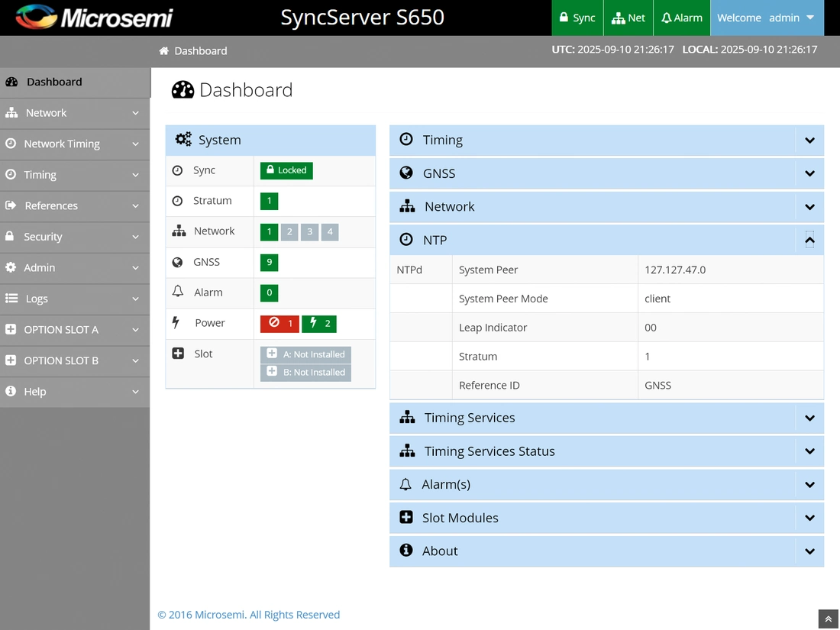Click network port 4 gray badge
This screenshot has height=630, width=840.
[x=330, y=232]
